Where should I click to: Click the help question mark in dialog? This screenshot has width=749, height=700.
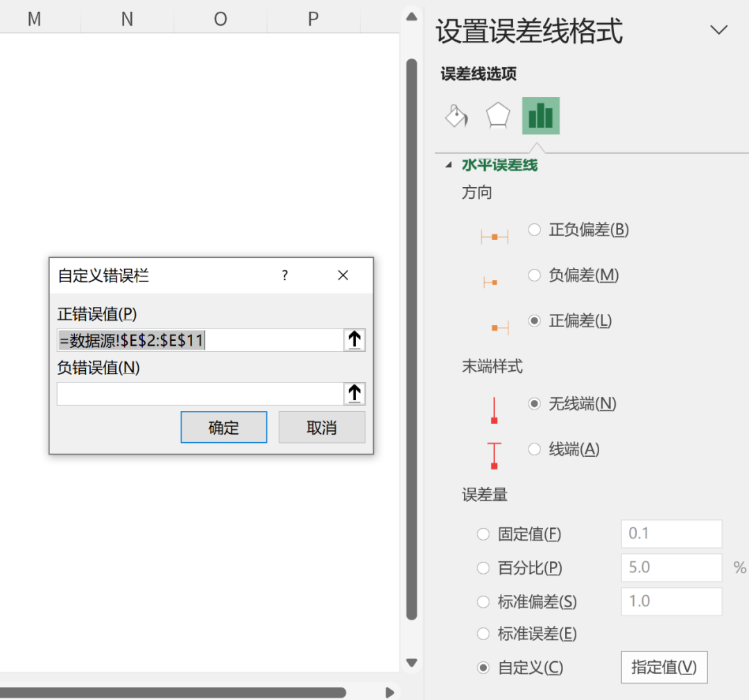coord(284,276)
